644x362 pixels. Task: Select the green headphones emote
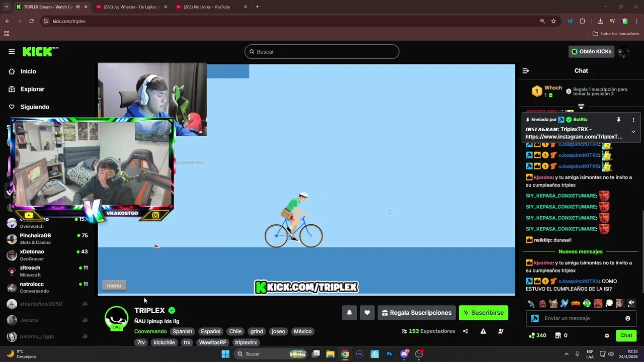pos(587,303)
